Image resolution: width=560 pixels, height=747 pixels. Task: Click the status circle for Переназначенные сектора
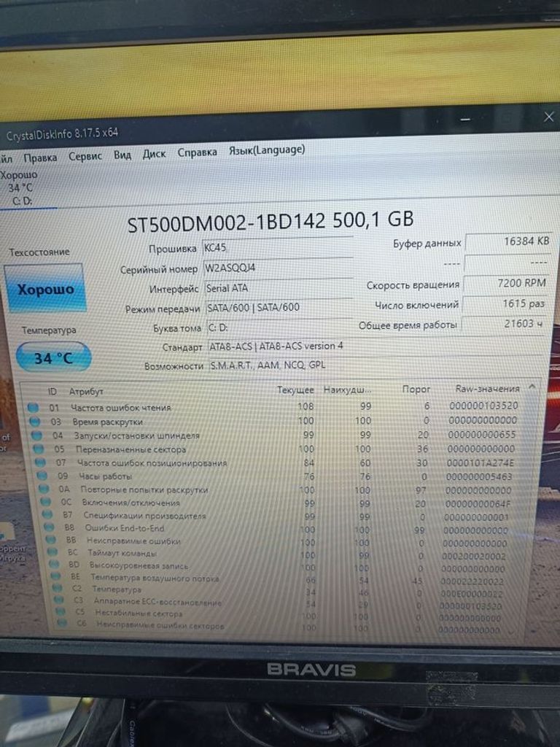click(39, 449)
